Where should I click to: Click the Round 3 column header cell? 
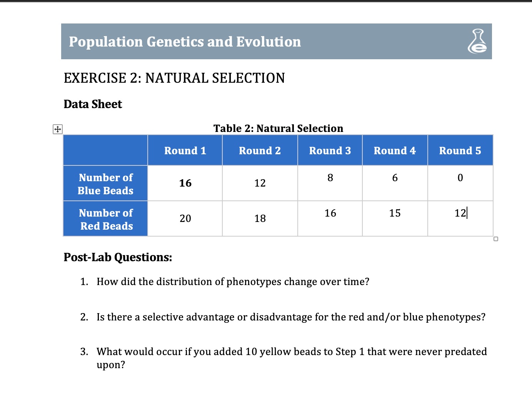coord(330,150)
